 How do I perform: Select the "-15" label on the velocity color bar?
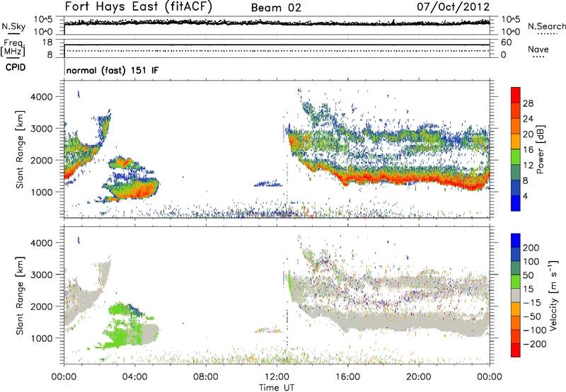531,302
